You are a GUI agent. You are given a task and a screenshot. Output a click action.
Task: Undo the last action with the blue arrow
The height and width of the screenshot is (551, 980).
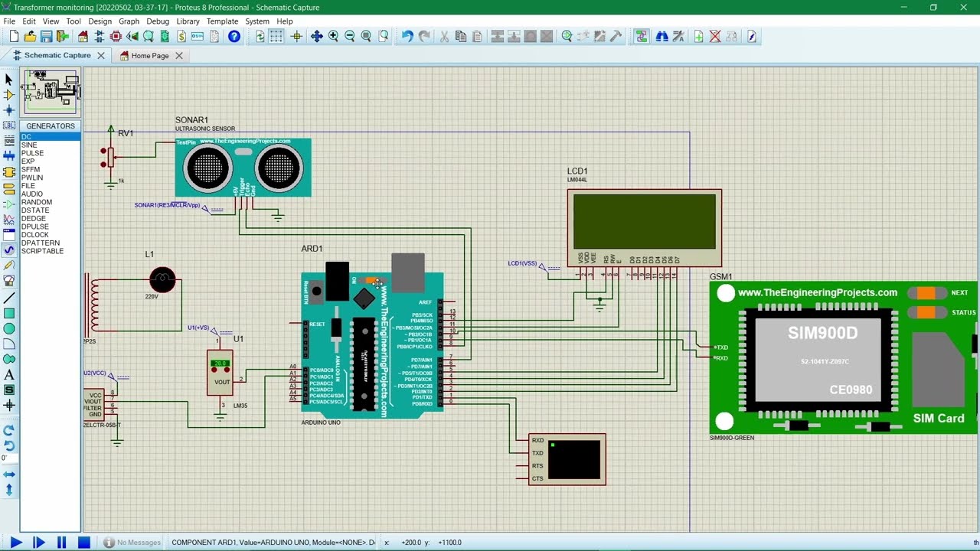click(407, 36)
